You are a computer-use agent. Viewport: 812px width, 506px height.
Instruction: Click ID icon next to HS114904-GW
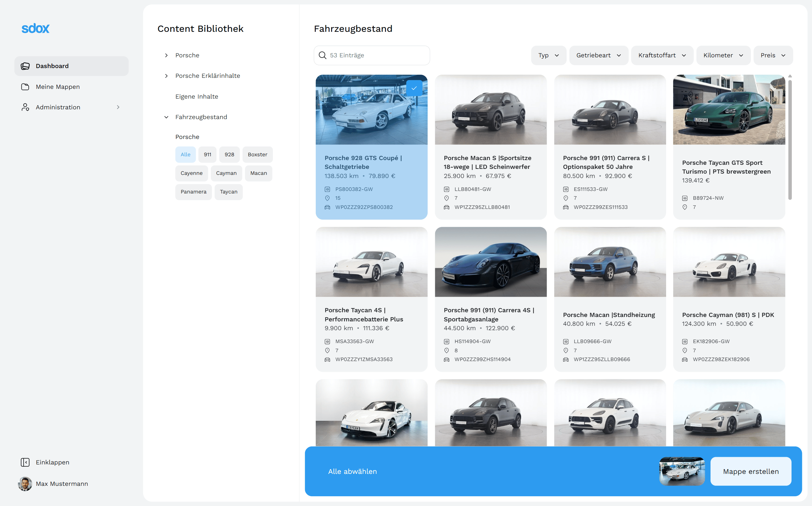(446, 342)
